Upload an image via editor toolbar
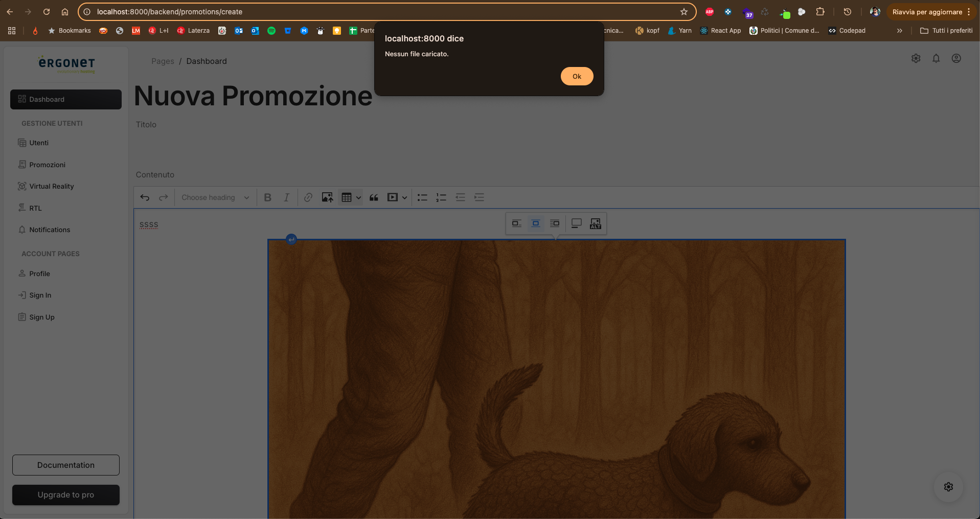This screenshot has height=519, width=980. click(x=327, y=197)
